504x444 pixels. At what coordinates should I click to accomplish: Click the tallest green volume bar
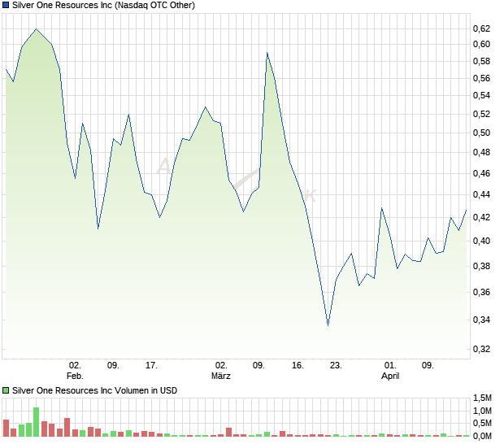tap(36, 422)
